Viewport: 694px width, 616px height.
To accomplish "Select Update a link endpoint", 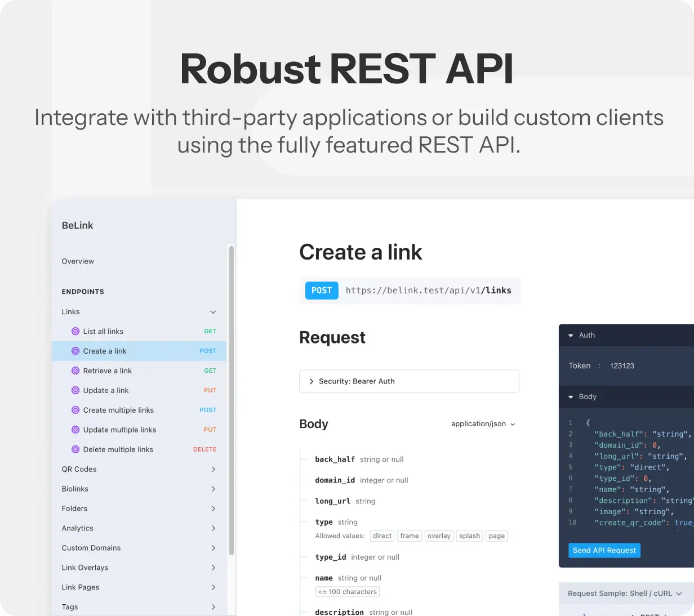I will [x=139, y=390].
